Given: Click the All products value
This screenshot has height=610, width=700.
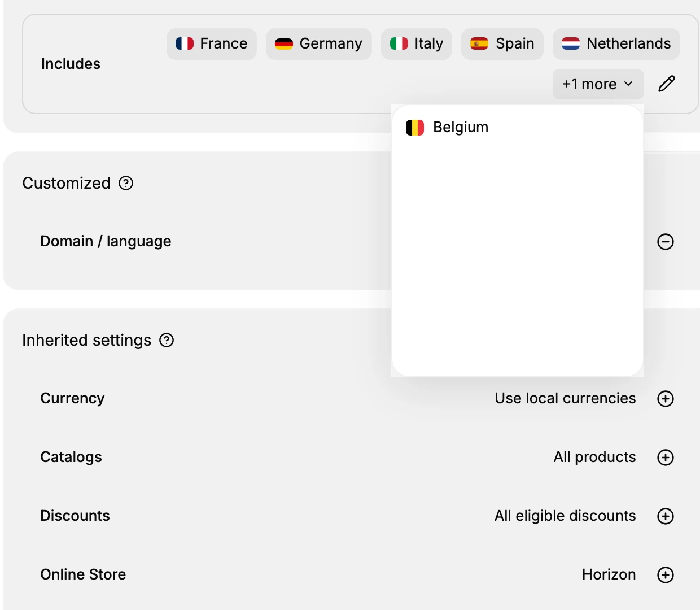Looking at the screenshot, I should click(594, 457).
